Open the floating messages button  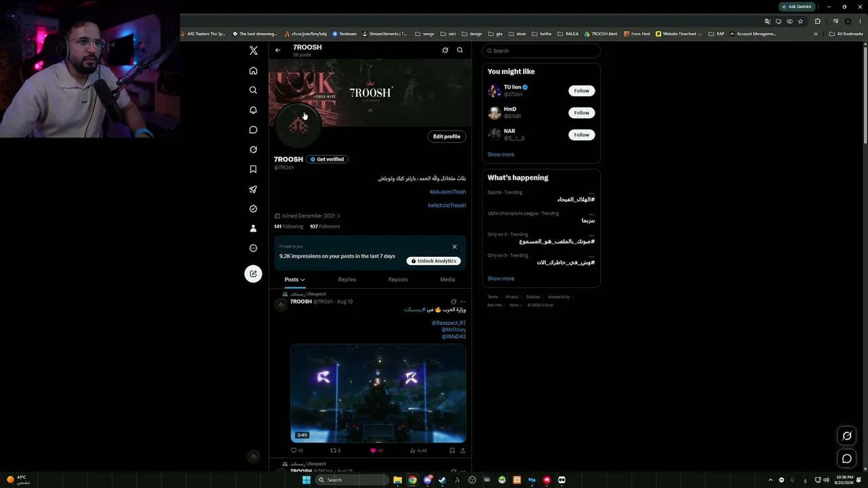(x=846, y=459)
